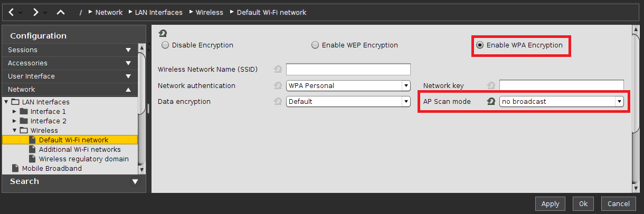644x214 pixels.
Task: Reset Network key with its undo icon
Action: [x=491, y=85]
